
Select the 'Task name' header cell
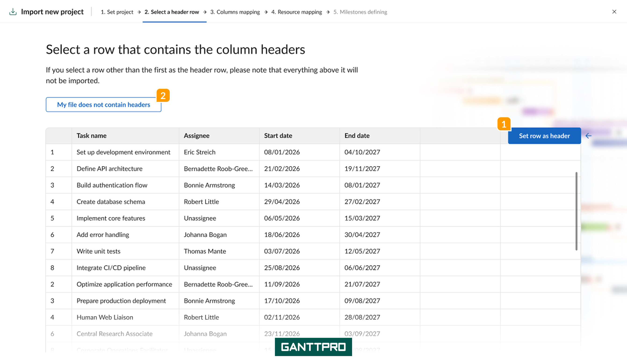tap(125, 136)
